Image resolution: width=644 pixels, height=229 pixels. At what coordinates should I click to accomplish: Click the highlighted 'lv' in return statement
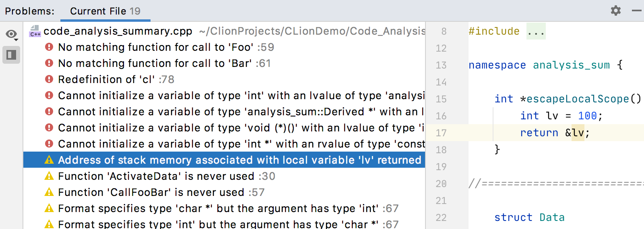[x=578, y=133]
